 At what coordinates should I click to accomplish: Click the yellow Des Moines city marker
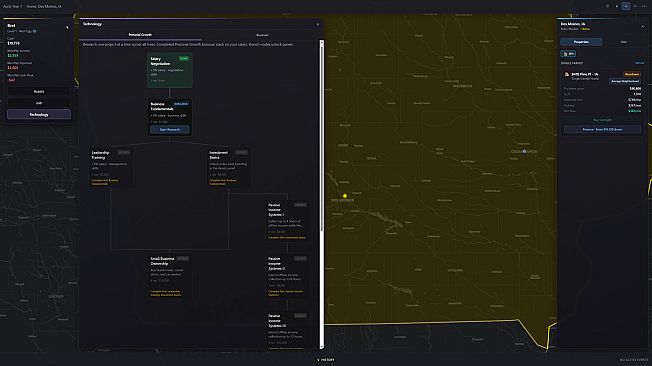tap(345, 195)
